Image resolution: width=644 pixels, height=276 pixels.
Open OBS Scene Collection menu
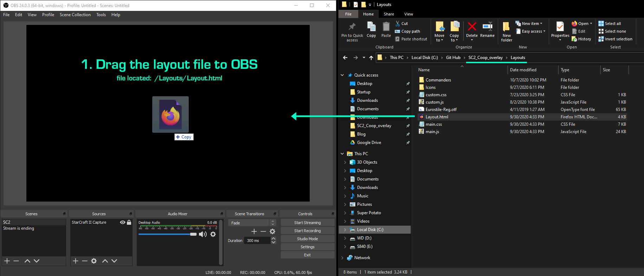pos(75,15)
